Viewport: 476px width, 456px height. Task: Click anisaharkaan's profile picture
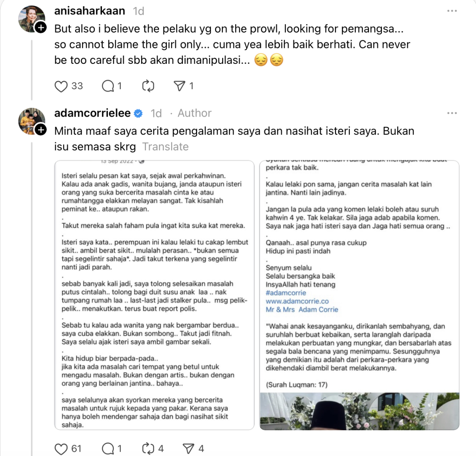[30, 17]
